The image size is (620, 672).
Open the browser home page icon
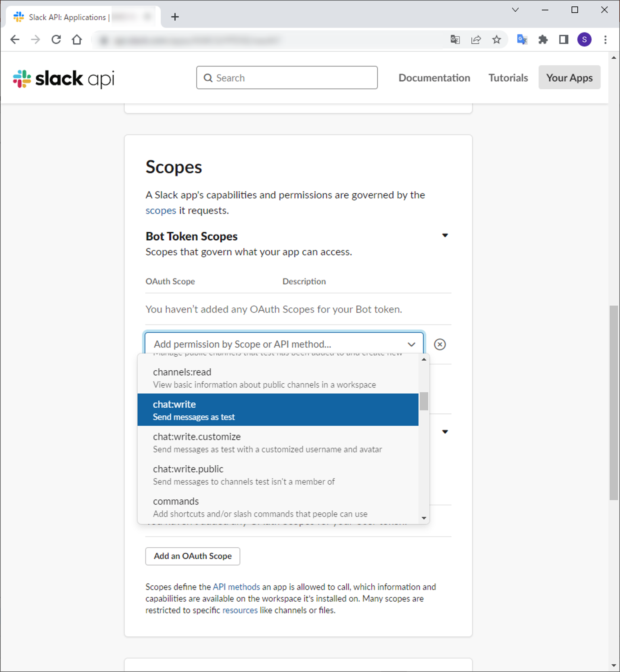coord(77,40)
